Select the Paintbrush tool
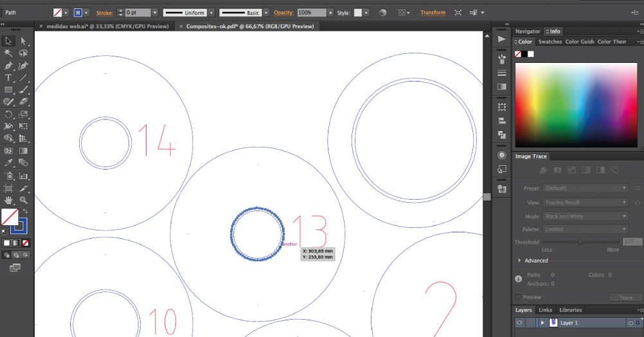 point(23,90)
